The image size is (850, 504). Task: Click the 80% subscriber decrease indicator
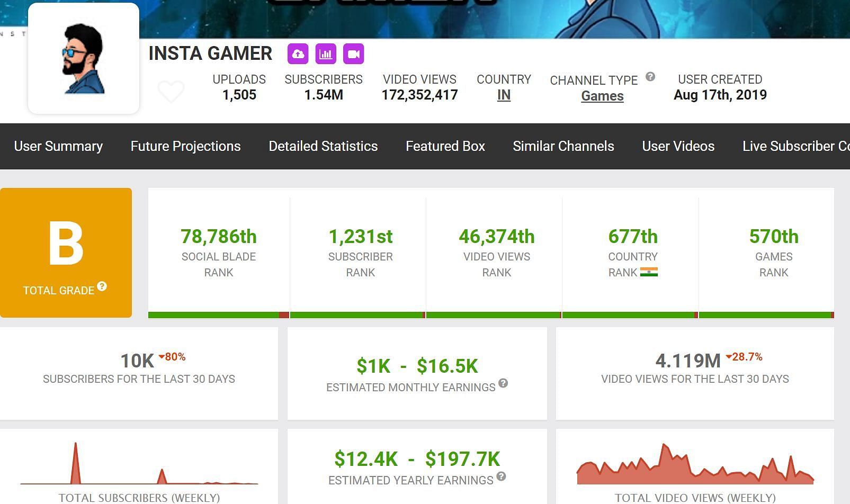click(172, 357)
